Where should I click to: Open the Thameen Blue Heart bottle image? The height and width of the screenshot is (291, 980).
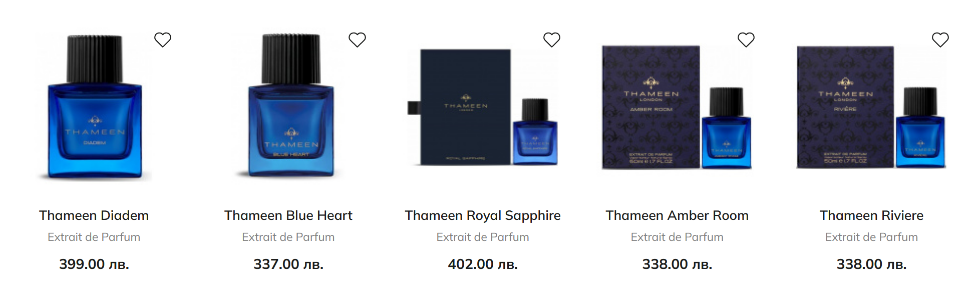[289, 107]
